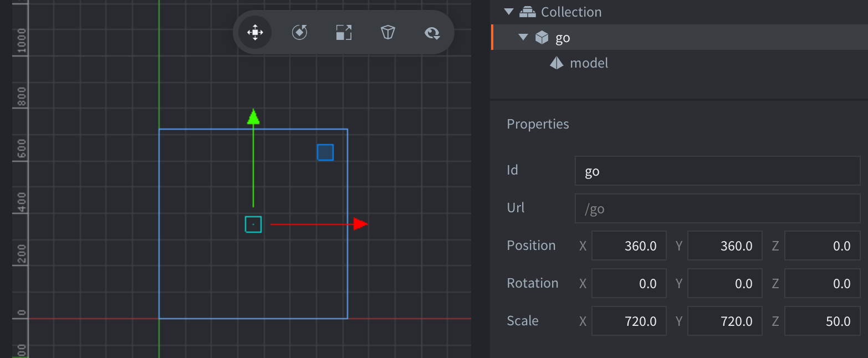Select the Scale tool in viewport toolbar

[x=344, y=33]
